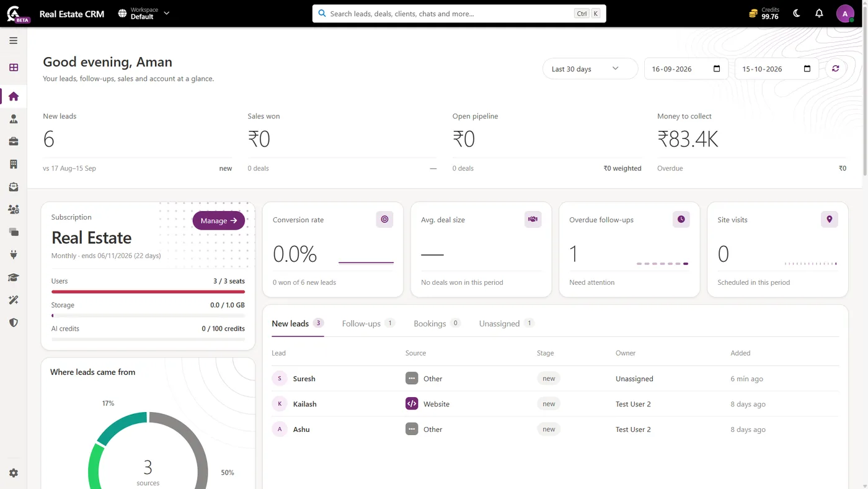The image size is (868, 489).
Task: Open the team users-gear icon in the sidebar
Action: pos(14,210)
